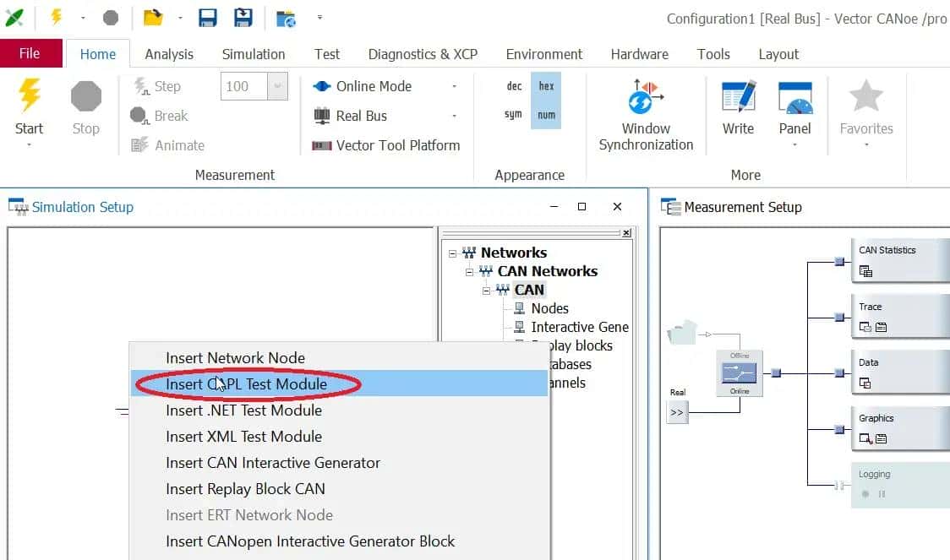Click the Start measurement lightning icon
This screenshot has height=560, width=950.
[29, 106]
